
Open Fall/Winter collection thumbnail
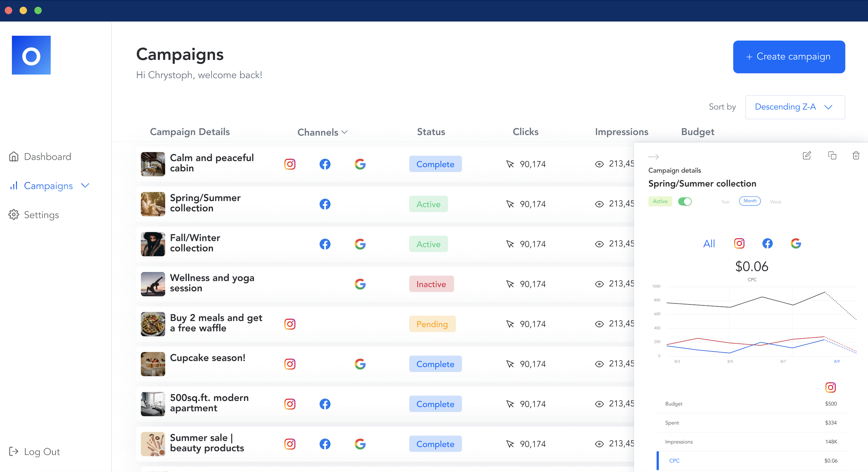(x=153, y=244)
